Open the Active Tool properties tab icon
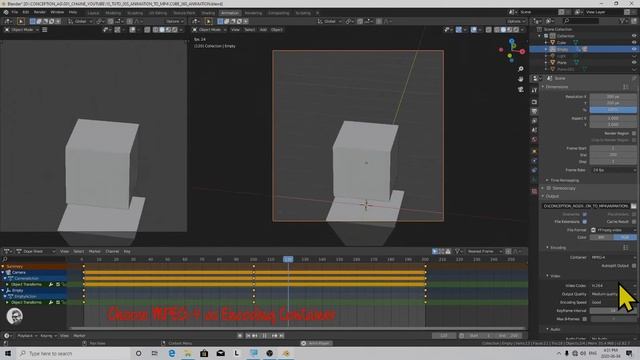The image size is (640, 360). coord(535,90)
